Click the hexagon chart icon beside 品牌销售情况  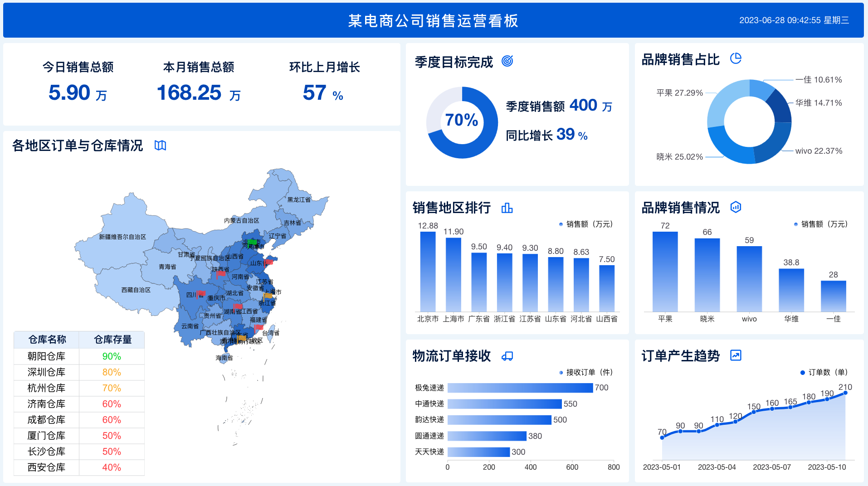pos(736,207)
